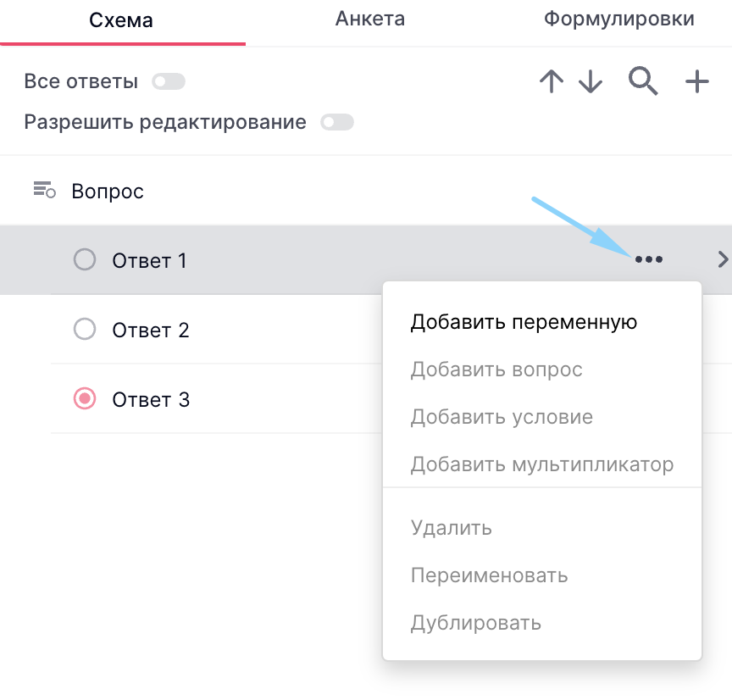This screenshot has width=732, height=700.
Task: Expand Ответ 1 with the chevron arrow
Action: click(x=722, y=259)
